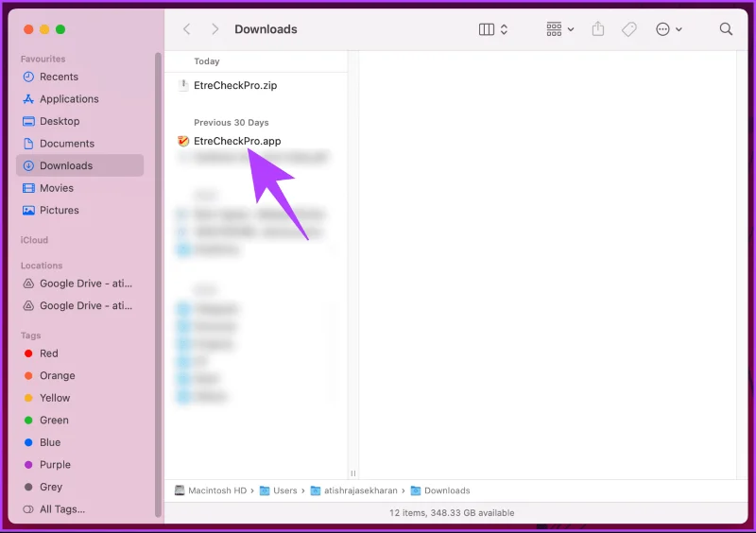
Task: Open Documents in sidebar
Action: coord(80,144)
